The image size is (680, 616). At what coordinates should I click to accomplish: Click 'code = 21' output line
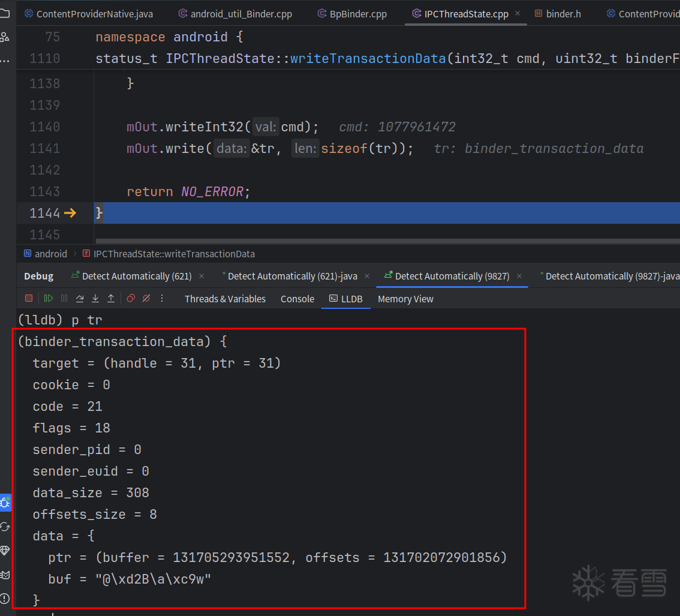(x=68, y=407)
